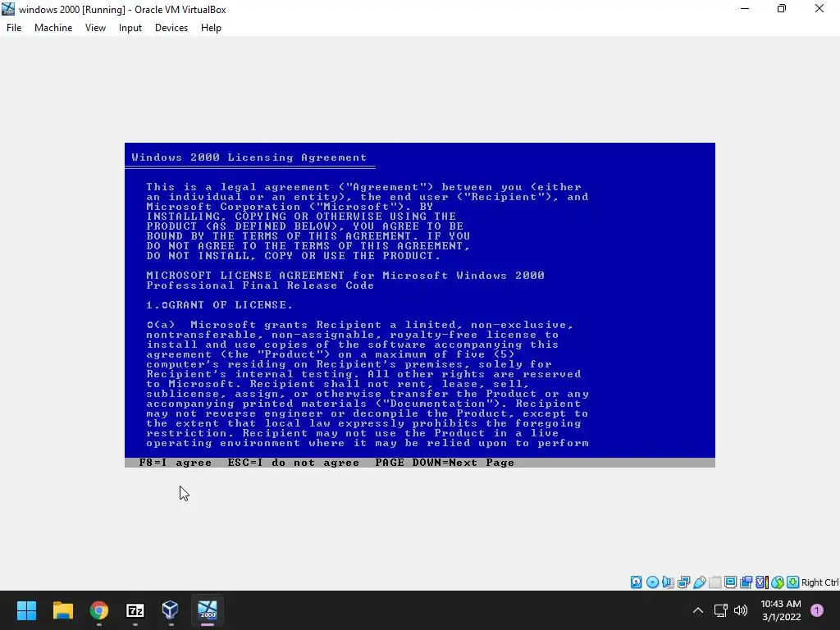The height and width of the screenshot is (630, 840).
Task: Click the VirtualBox window title bar icon
Action: [8, 9]
